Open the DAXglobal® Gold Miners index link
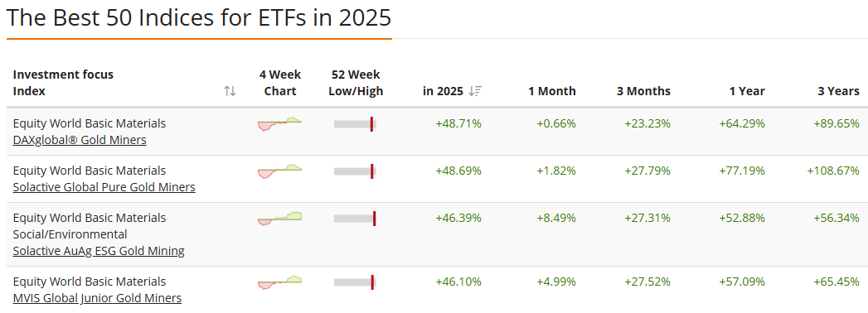 click(x=80, y=140)
